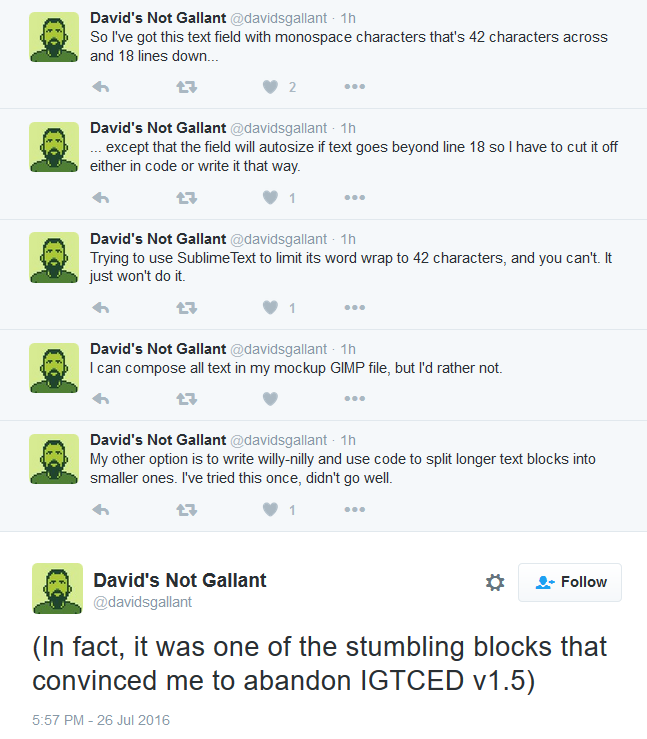Open the 5:57 PM - 26 Jul 2016 timestamp
The width and height of the screenshot is (647, 739).
(101, 720)
